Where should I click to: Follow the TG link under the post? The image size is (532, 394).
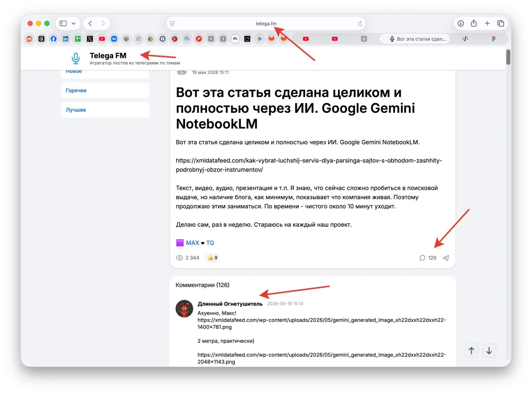point(210,243)
